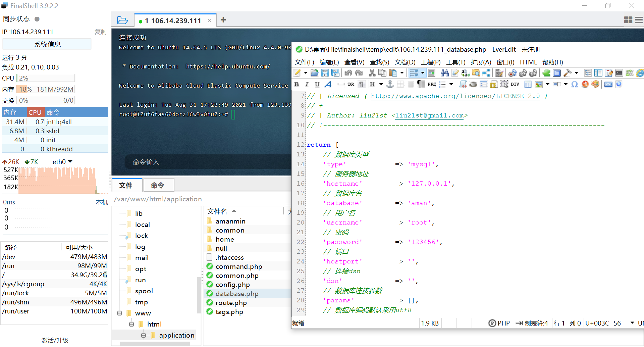Click the Redo arrow icon
Viewport: 644px width, 347px height.
click(x=359, y=73)
